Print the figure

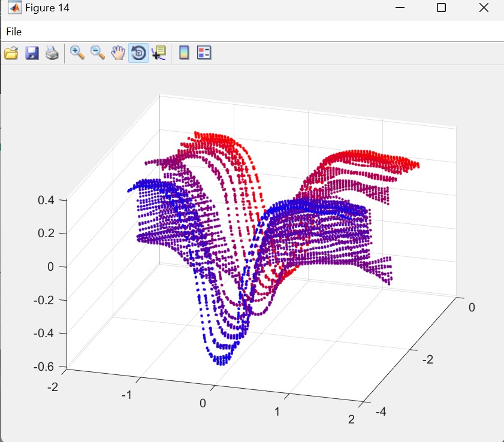(x=52, y=53)
